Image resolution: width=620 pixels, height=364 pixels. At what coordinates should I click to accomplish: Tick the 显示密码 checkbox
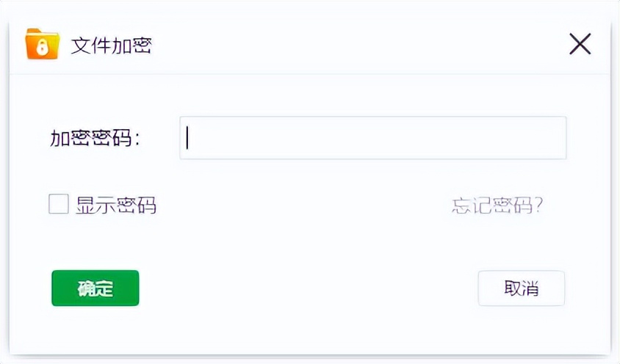(x=59, y=204)
